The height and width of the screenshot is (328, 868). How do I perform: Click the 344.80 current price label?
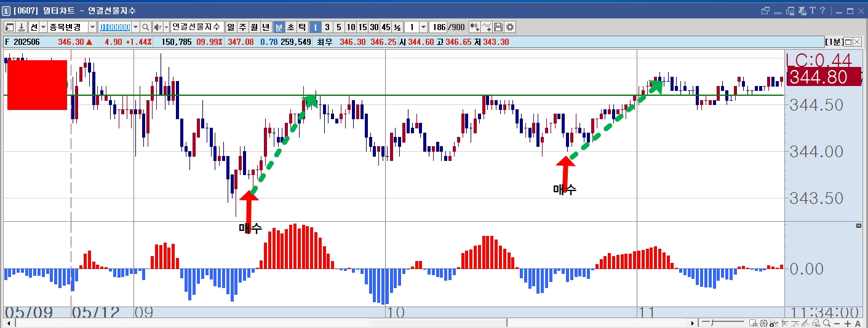824,77
